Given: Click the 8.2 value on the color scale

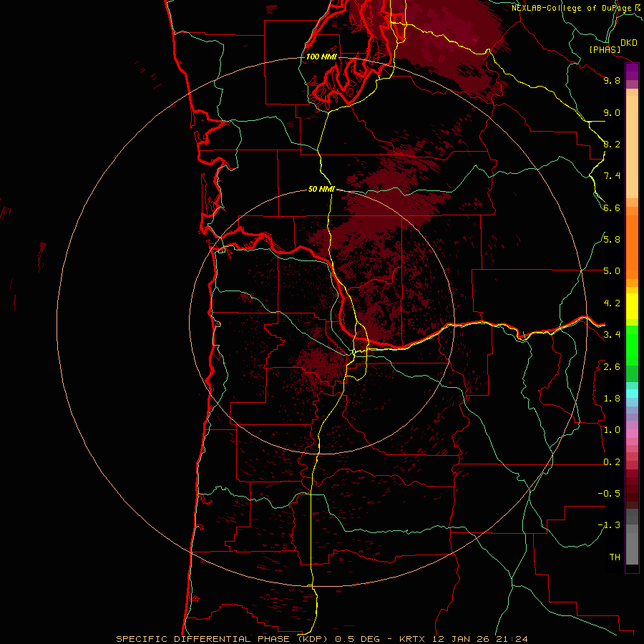Looking at the screenshot, I should [612, 144].
